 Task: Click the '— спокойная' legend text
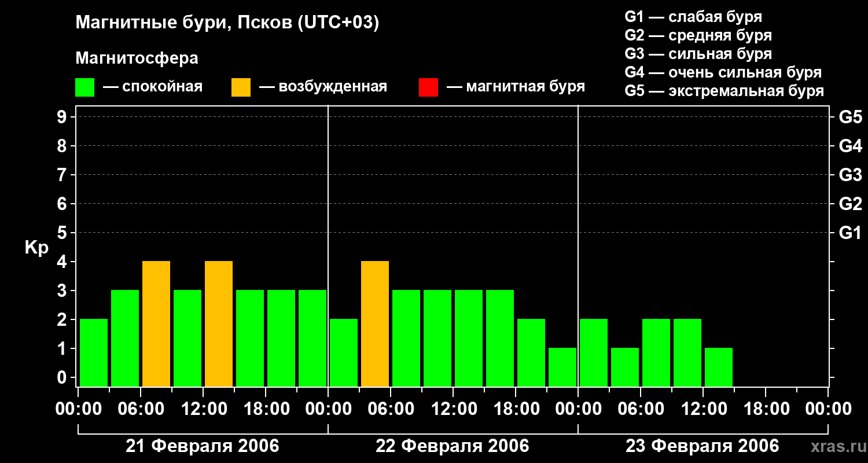(153, 87)
